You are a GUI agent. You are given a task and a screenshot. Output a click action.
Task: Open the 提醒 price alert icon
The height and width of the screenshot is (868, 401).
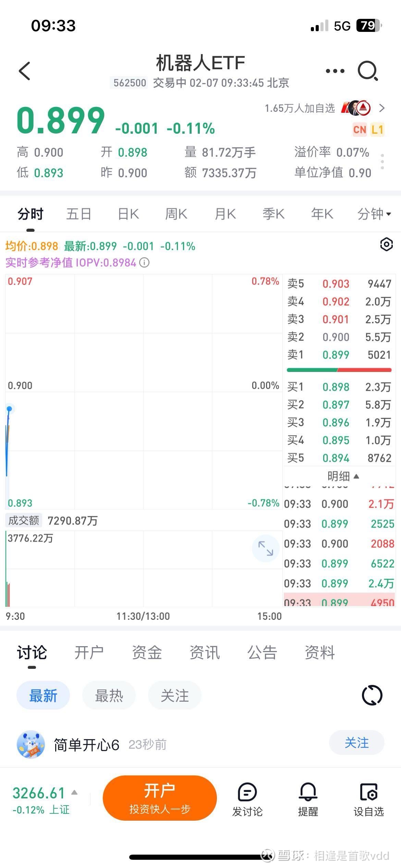pos(308,799)
